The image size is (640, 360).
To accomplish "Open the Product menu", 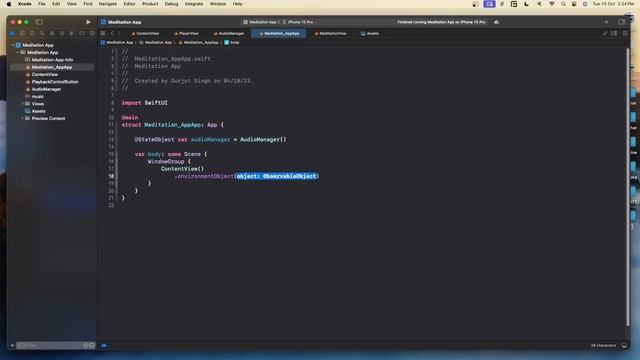I will [x=150, y=4].
